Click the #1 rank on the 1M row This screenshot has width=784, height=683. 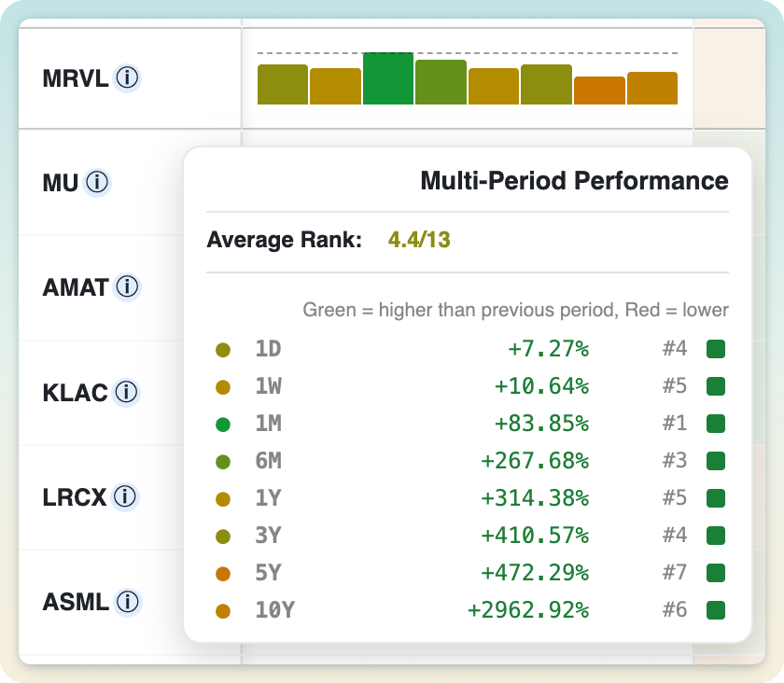[x=675, y=423]
